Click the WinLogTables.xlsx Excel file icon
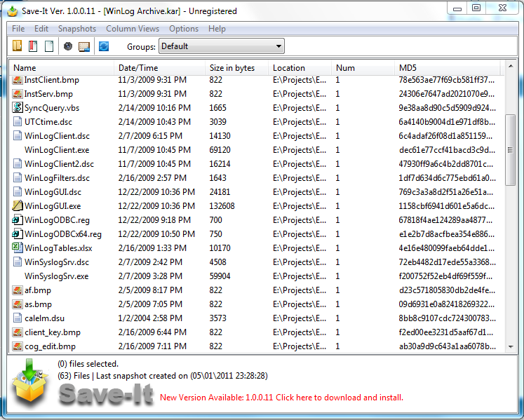 (18, 248)
